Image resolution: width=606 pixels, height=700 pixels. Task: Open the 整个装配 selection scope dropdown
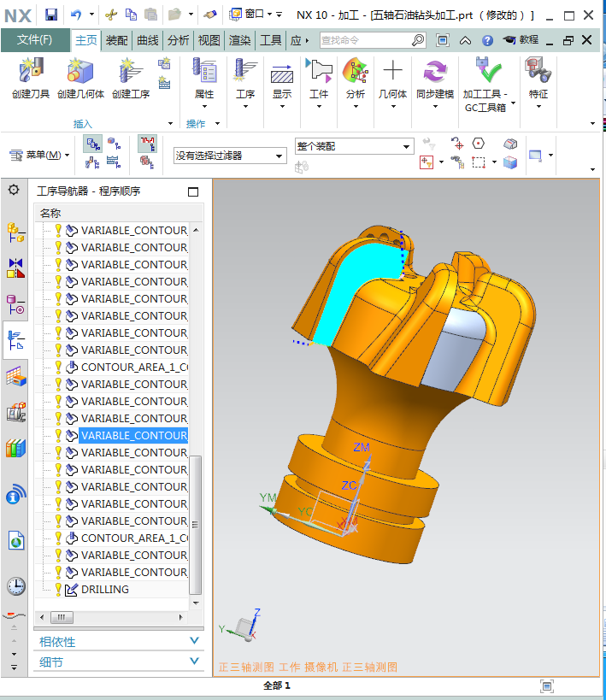(354, 146)
